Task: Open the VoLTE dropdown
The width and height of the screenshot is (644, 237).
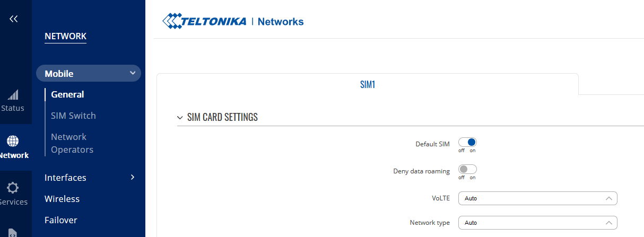Action: click(x=537, y=198)
